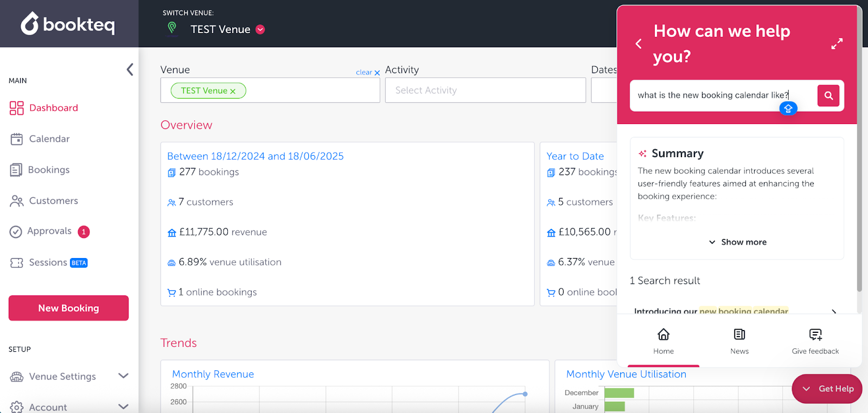Click the '1 Search result' text
Image resolution: width=868 pixels, height=413 pixels.
pyautogui.click(x=665, y=281)
